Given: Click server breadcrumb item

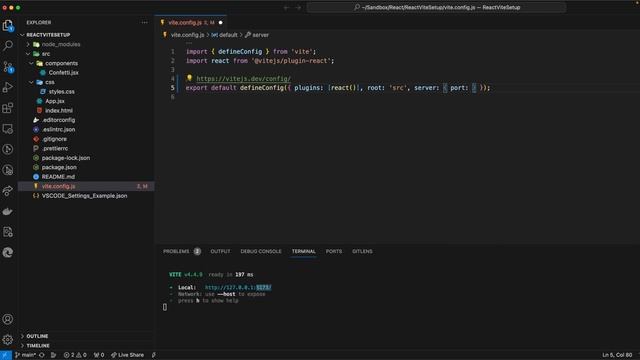Looking at the screenshot, I should (260, 35).
